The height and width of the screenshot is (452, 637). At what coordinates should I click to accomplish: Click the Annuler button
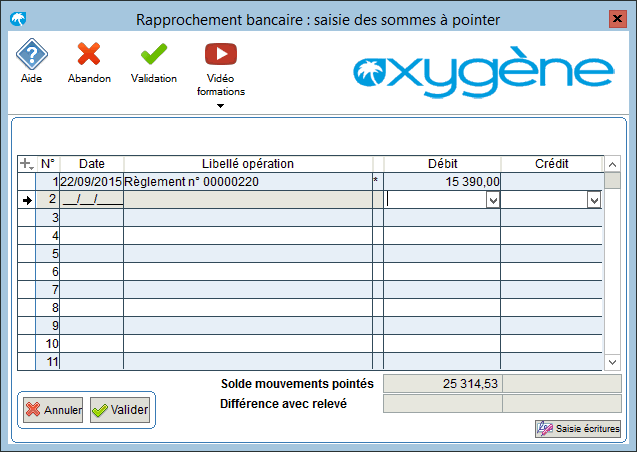[53, 410]
